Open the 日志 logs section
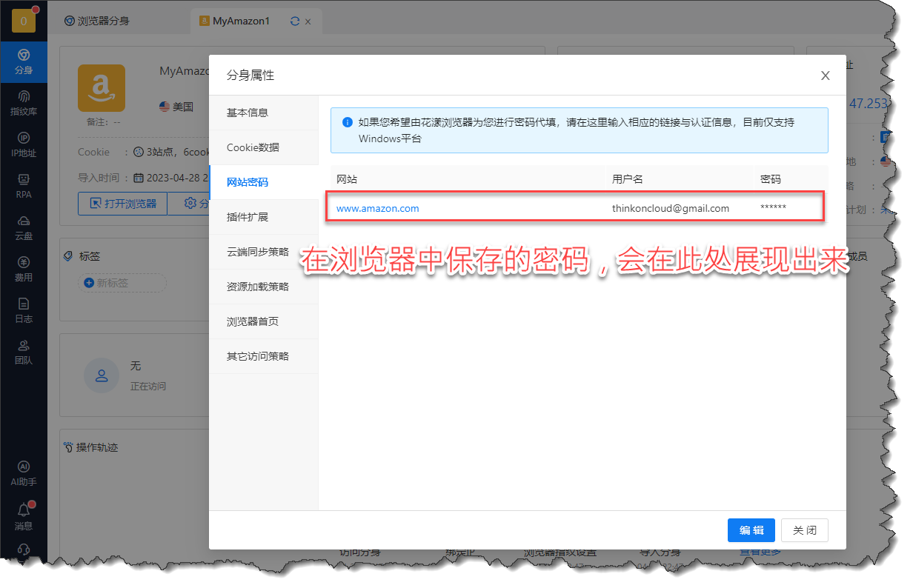 (x=24, y=311)
